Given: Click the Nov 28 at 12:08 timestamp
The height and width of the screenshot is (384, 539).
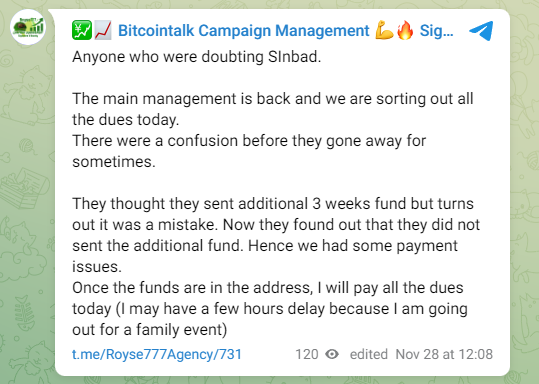Looking at the screenshot, I should [x=444, y=354].
